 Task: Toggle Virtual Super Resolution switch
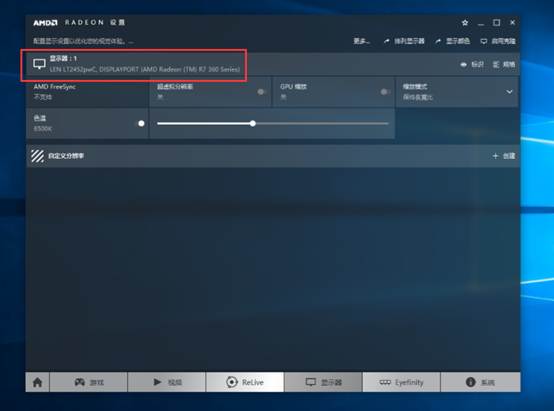261,92
